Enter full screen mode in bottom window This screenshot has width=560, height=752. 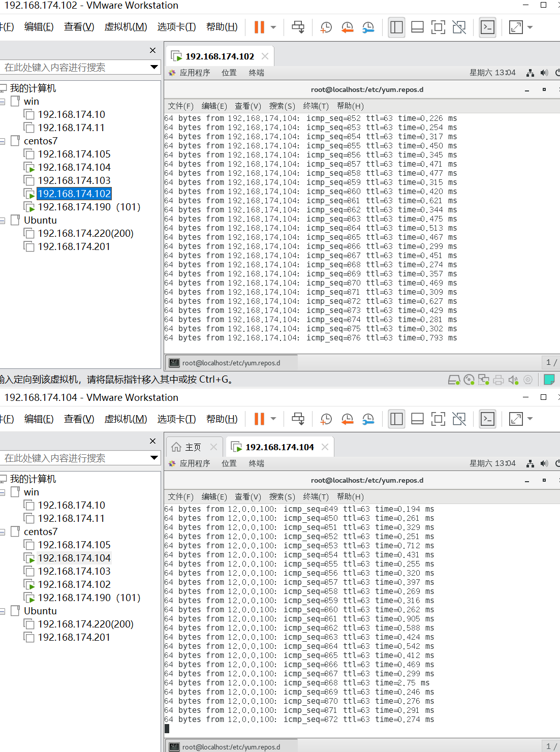[x=438, y=419]
